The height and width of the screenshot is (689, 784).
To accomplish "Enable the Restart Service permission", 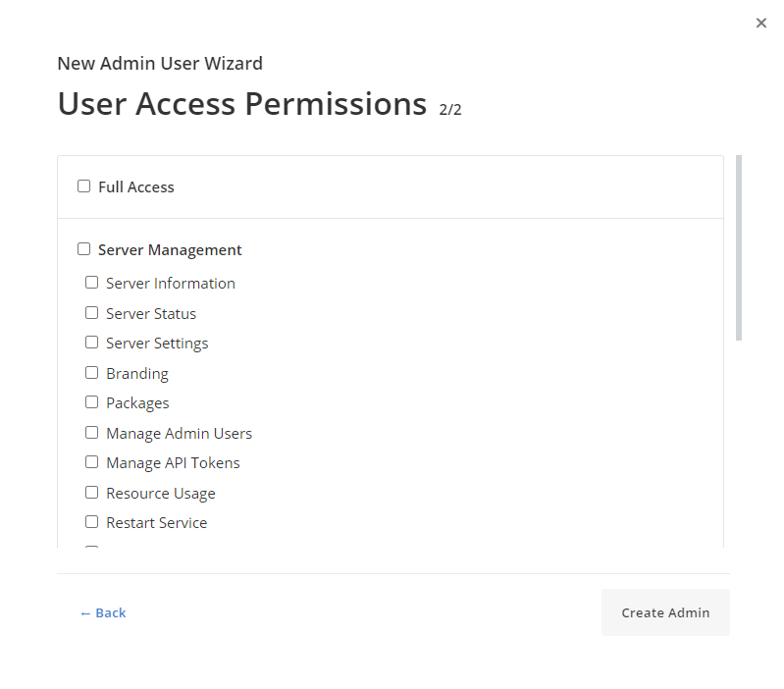I will click(92, 522).
